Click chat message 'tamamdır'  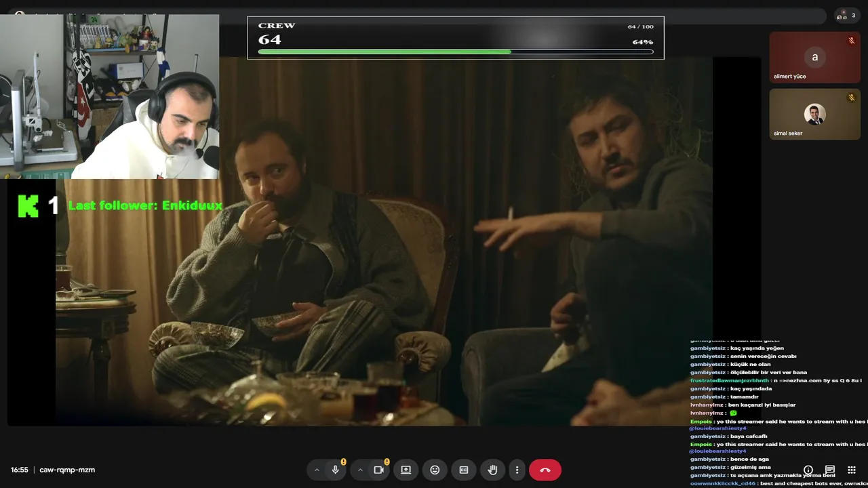pos(745,397)
